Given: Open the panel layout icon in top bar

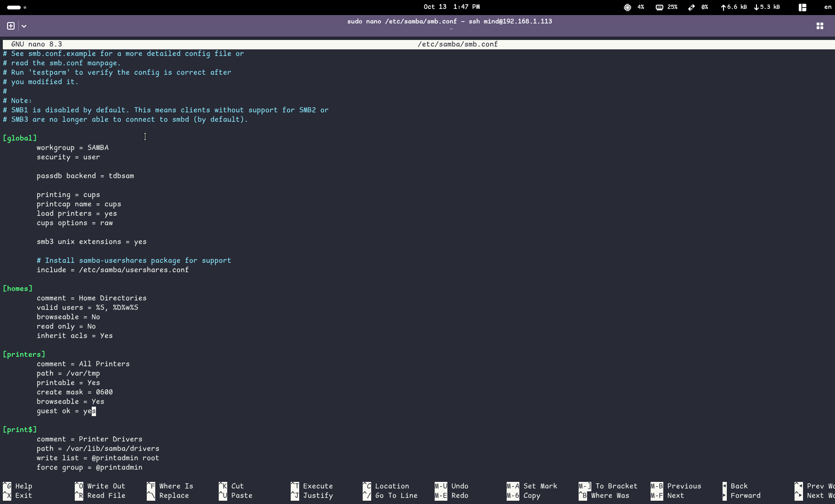Looking at the screenshot, I should [802, 7].
